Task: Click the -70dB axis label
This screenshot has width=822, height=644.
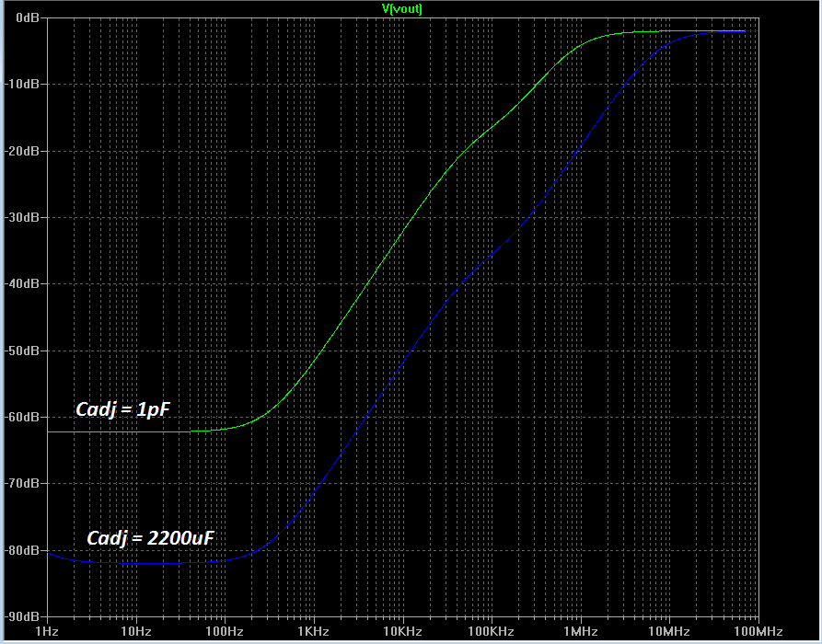Action: (22, 483)
